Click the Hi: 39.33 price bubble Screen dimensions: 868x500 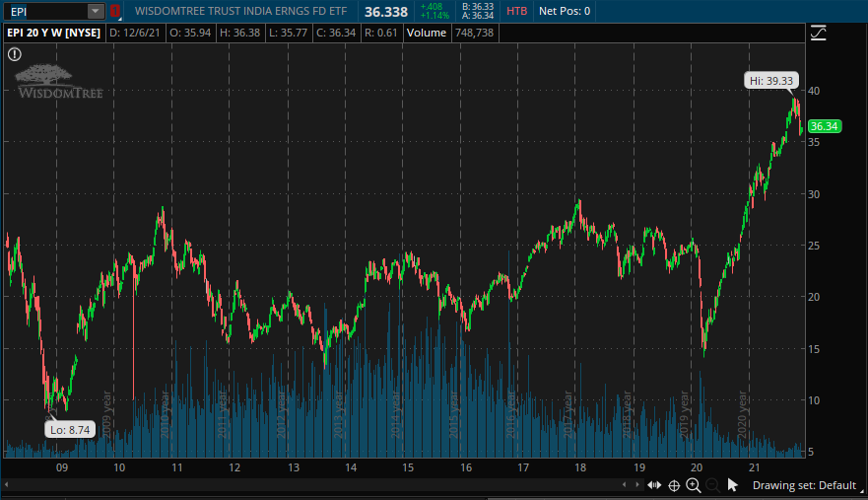pyautogui.click(x=771, y=81)
